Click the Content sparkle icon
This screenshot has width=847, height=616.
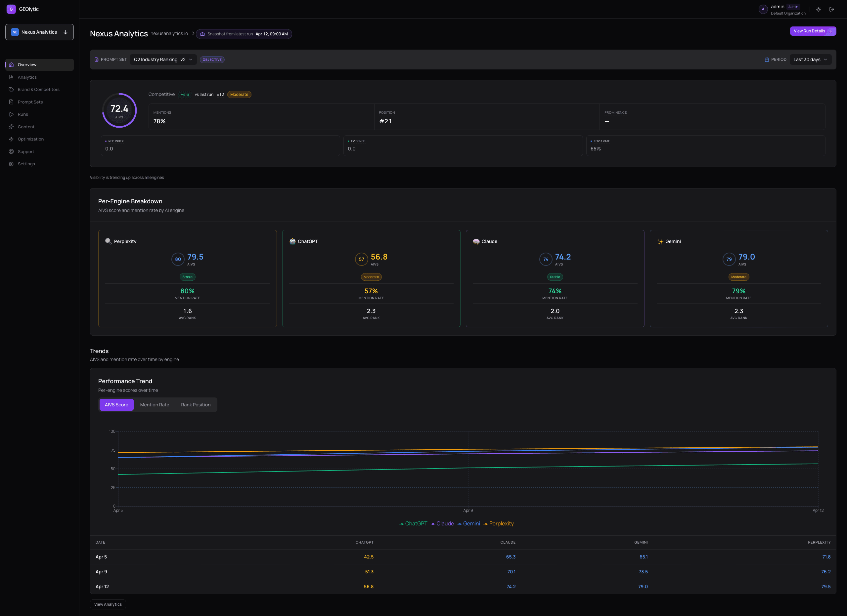tap(11, 127)
